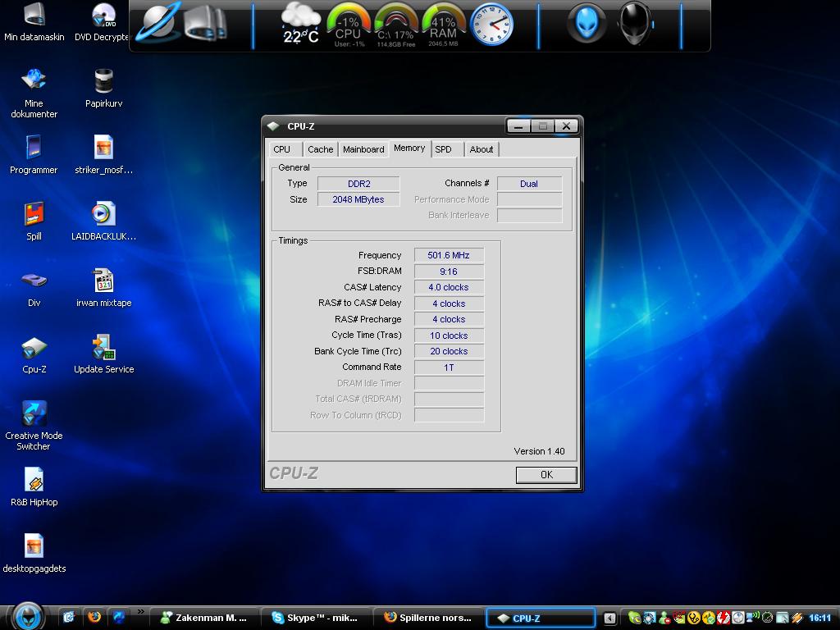Open Mine dokumenter folder icon
Viewport: 840px width, 630px height.
tap(34, 80)
